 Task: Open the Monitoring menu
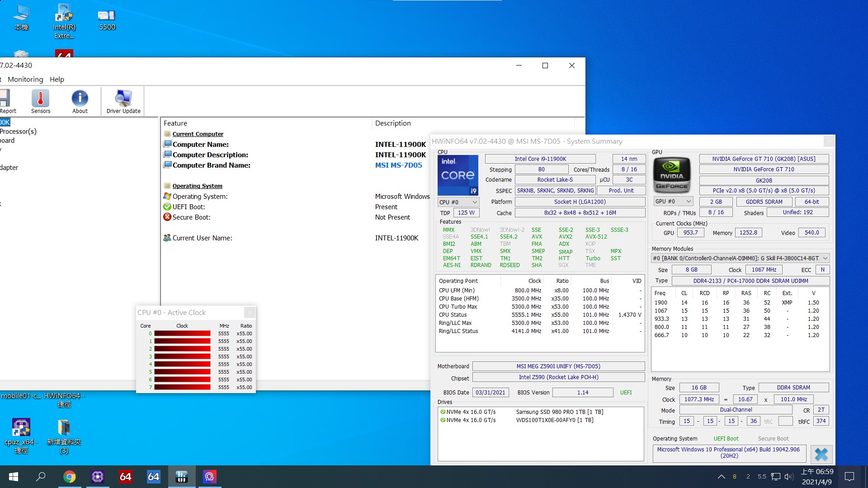click(x=25, y=79)
